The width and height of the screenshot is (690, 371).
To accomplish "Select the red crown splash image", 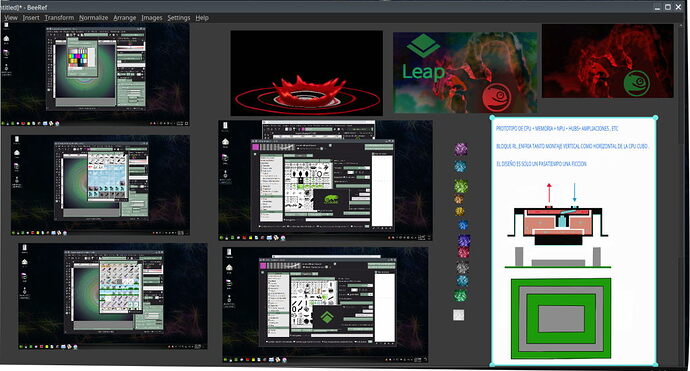I will [x=307, y=73].
